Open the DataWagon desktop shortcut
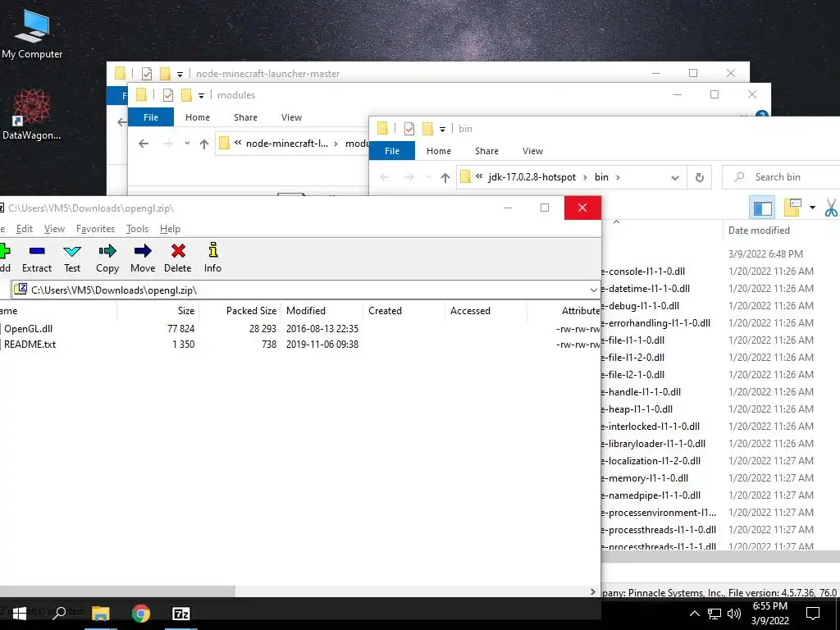Screen dimensions: 840x630 click(32, 114)
